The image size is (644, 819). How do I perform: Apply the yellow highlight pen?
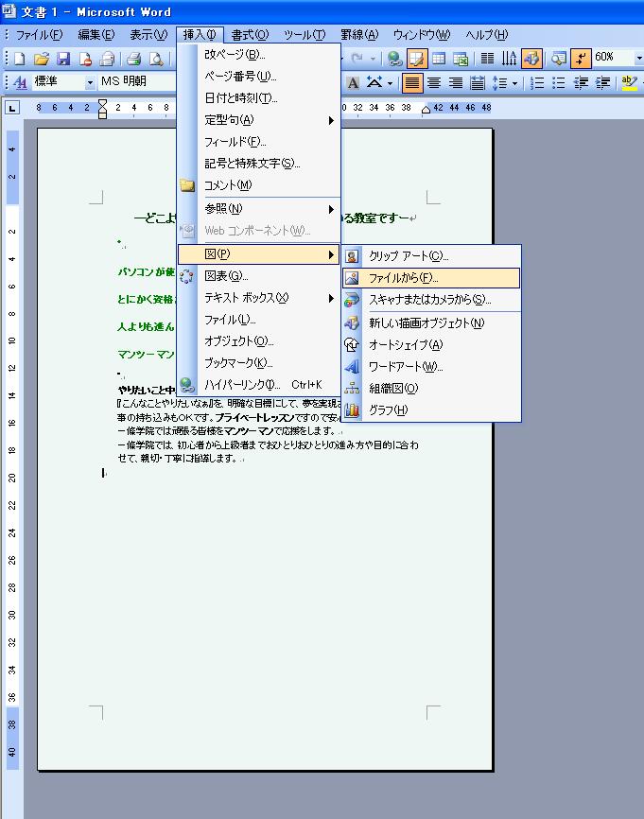tap(630, 82)
